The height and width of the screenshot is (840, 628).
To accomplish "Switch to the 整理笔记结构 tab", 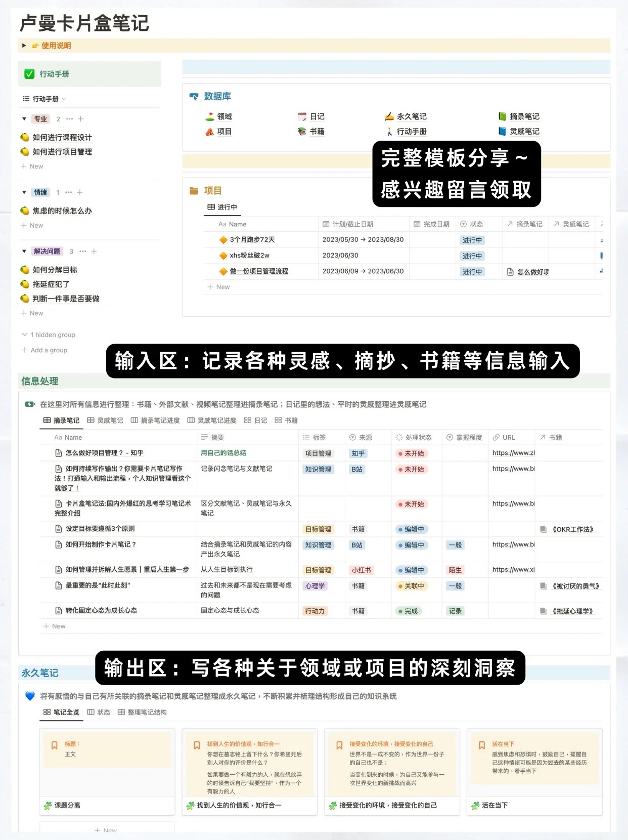I will pyautogui.click(x=142, y=712).
